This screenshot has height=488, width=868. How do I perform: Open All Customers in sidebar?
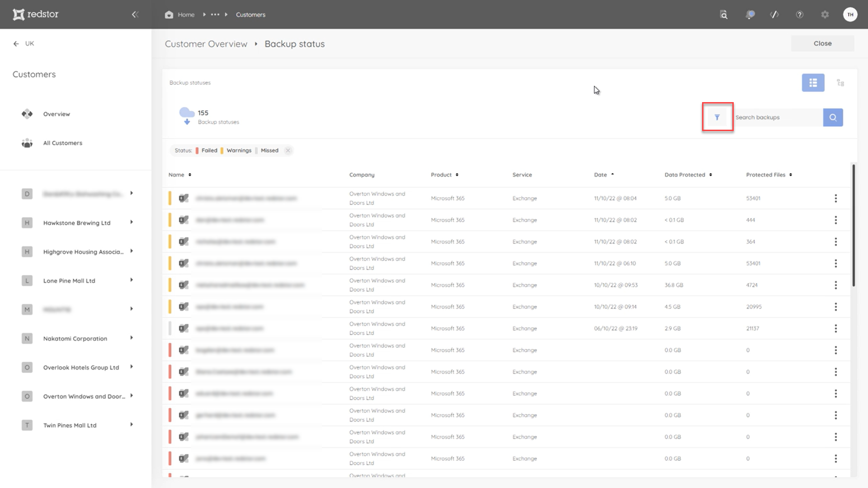click(x=62, y=143)
